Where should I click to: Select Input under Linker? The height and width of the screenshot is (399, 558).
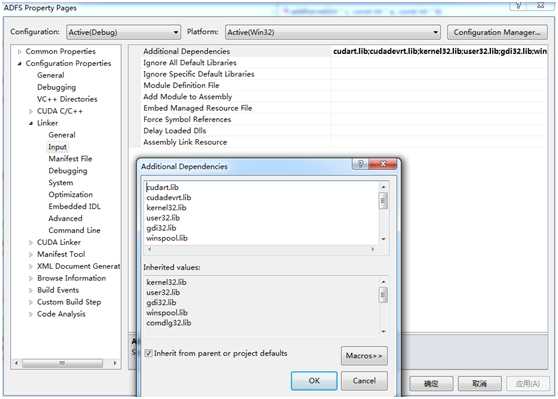pos(57,147)
